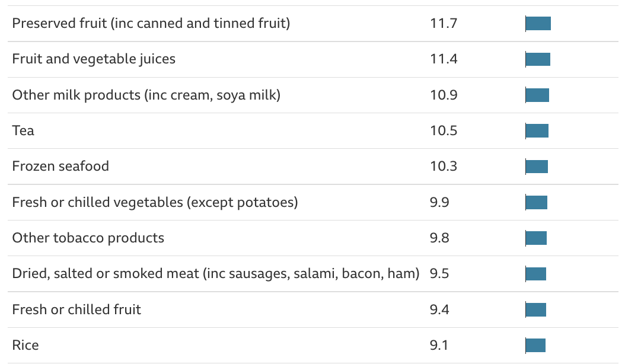Select the Rice row label
Image resolution: width=625 pixels, height=364 pixels.
point(25,345)
